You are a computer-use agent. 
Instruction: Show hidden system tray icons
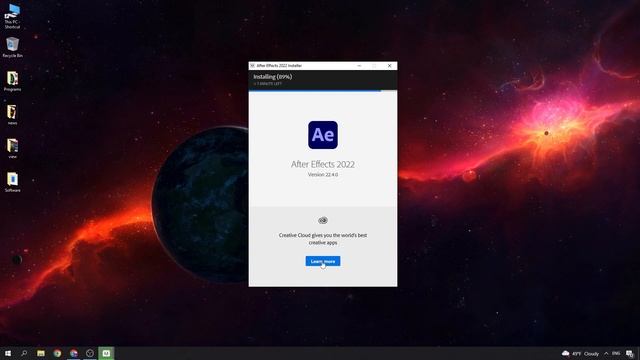coord(606,353)
